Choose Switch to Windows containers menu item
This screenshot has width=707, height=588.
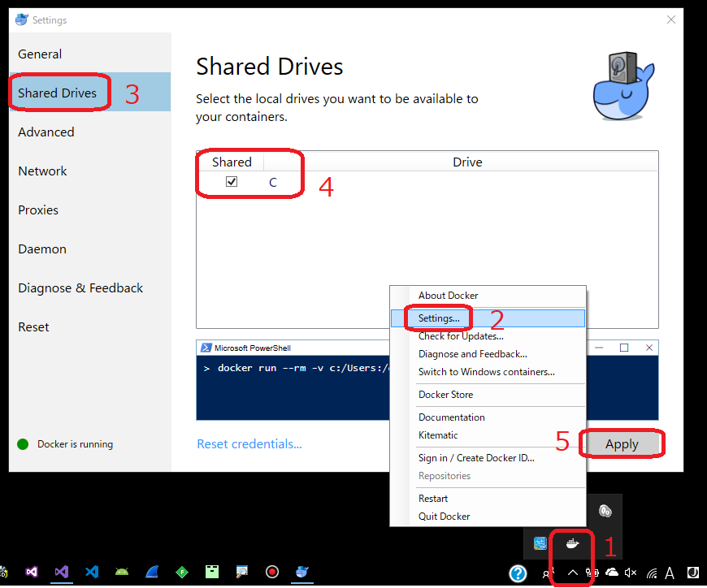(x=486, y=372)
